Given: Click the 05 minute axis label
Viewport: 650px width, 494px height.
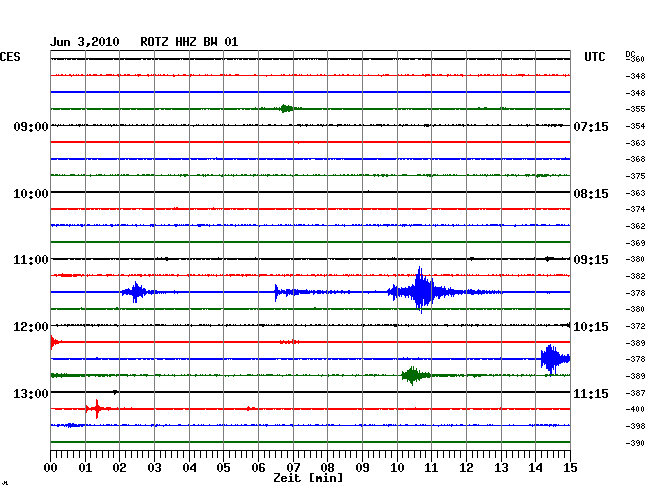Looking at the screenshot, I should [x=223, y=468].
